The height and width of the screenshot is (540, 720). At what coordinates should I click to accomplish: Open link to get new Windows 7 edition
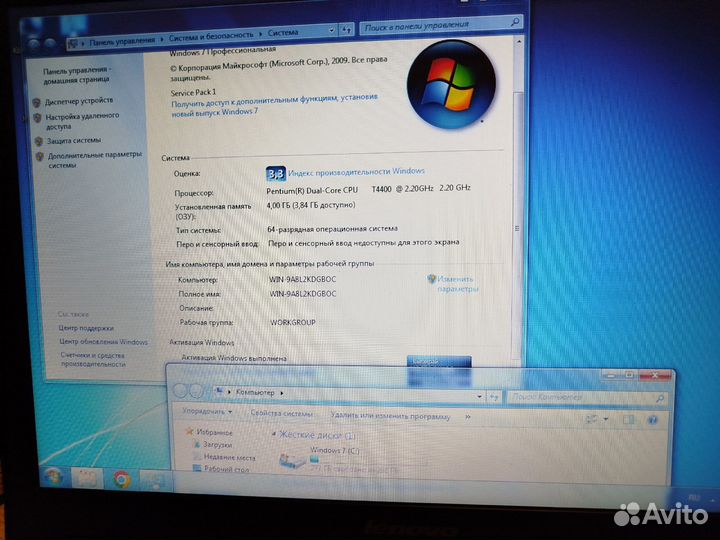coord(274,105)
